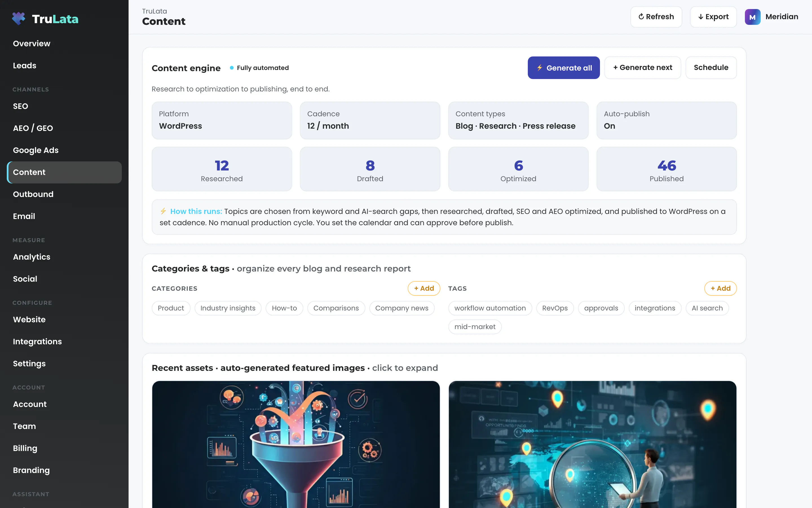Select the How-to category chip
The width and height of the screenshot is (812, 508).
tap(284, 308)
